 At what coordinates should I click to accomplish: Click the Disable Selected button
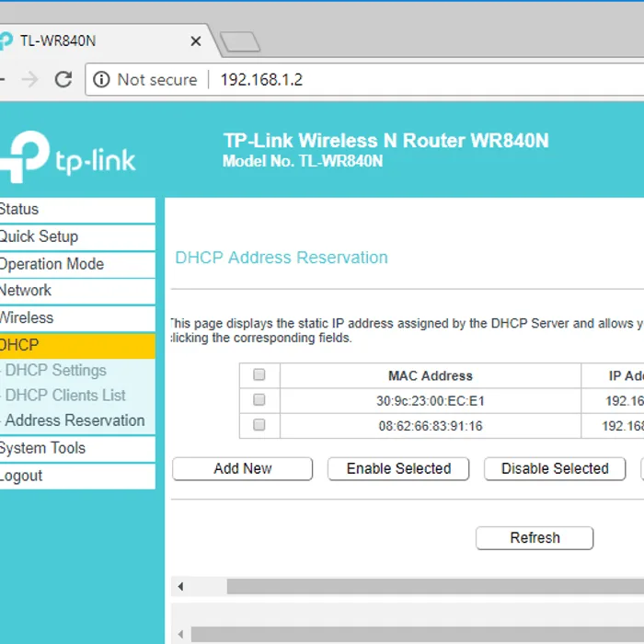pyautogui.click(x=555, y=468)
